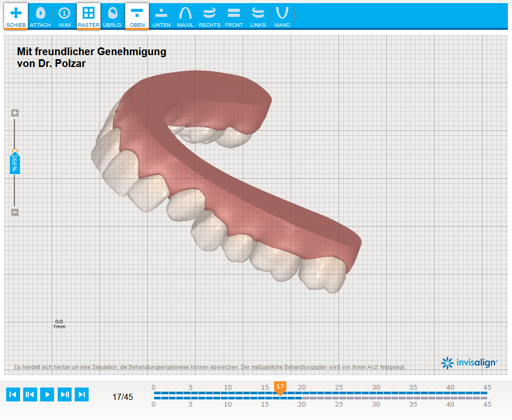Switch to FRONT view
The height and width of the screenshot is (420, 512).
point(234,16)
